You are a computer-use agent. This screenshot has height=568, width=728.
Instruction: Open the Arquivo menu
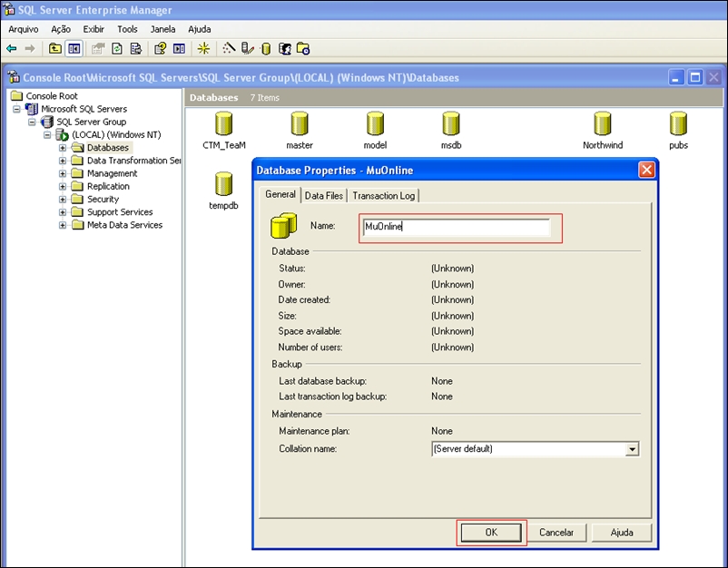click(24, 29)
